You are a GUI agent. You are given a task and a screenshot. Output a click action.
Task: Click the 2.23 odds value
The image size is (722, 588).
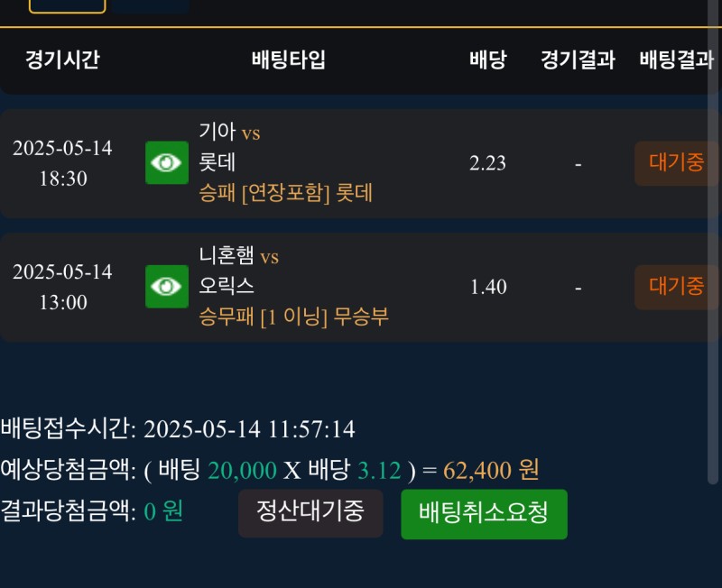pyautogui.click(x=487, y=163)
